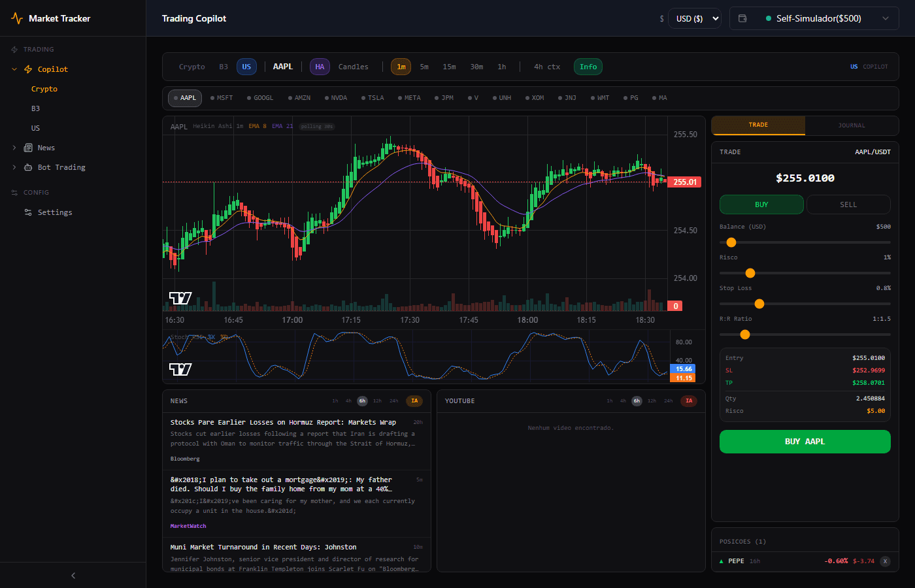Switch to the Journal tab
This screenshot has width=915, height=588.
(852, 125)
